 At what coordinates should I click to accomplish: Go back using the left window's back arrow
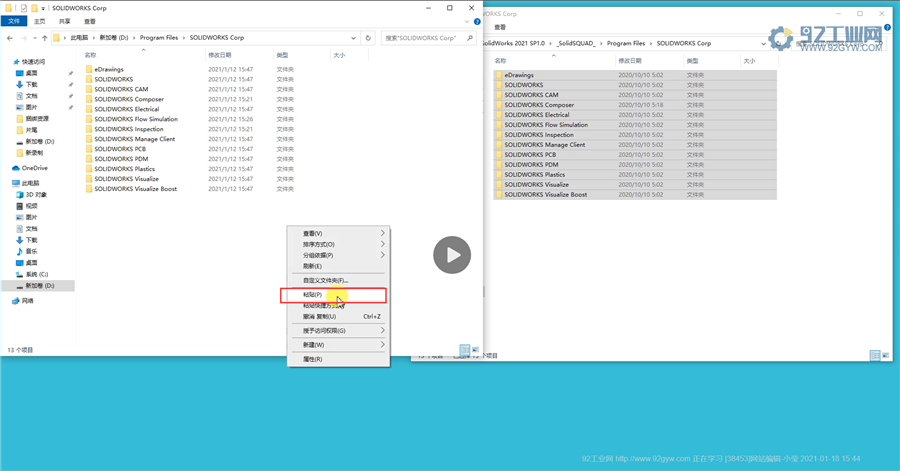pos(10,38)
